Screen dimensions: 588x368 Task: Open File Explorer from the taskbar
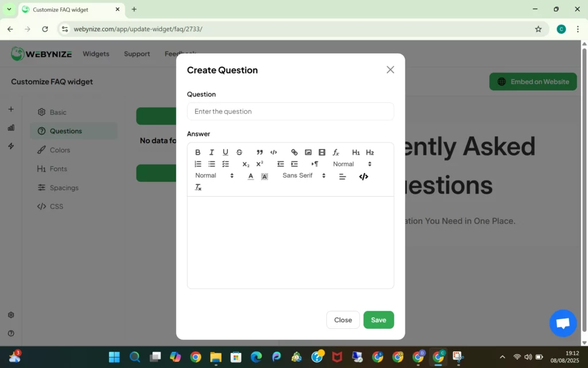click(216, 356)
